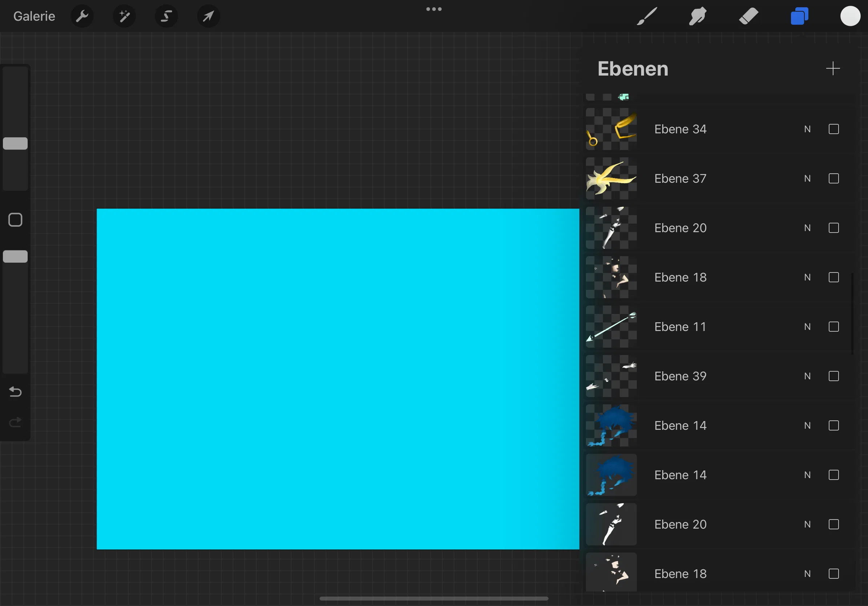
Task: Open the active color circle
Action: [x=850, y=16]
